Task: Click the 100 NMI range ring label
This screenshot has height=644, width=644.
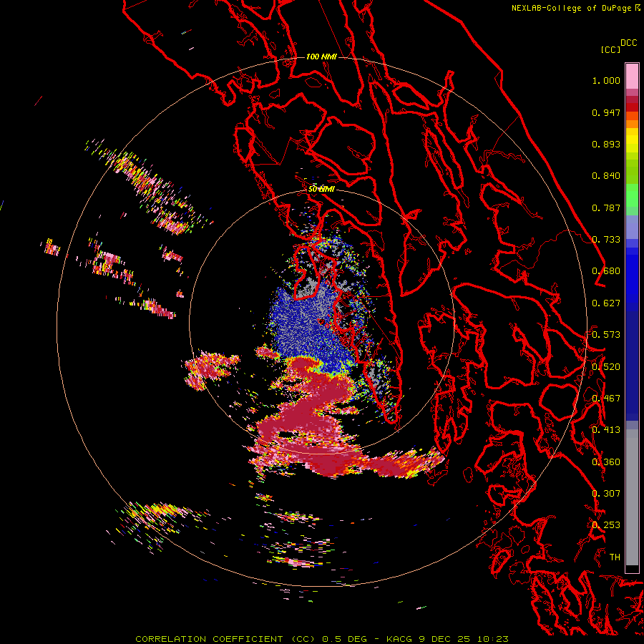Action: tap(321, 57)
